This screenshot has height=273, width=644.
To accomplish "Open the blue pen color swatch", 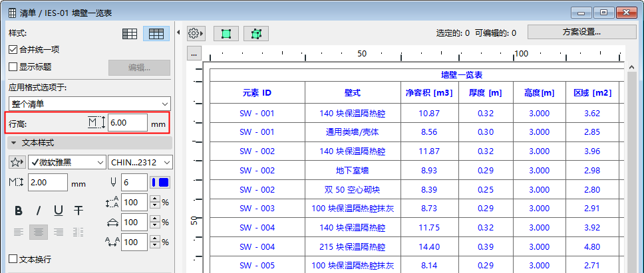I will [160, 183].
